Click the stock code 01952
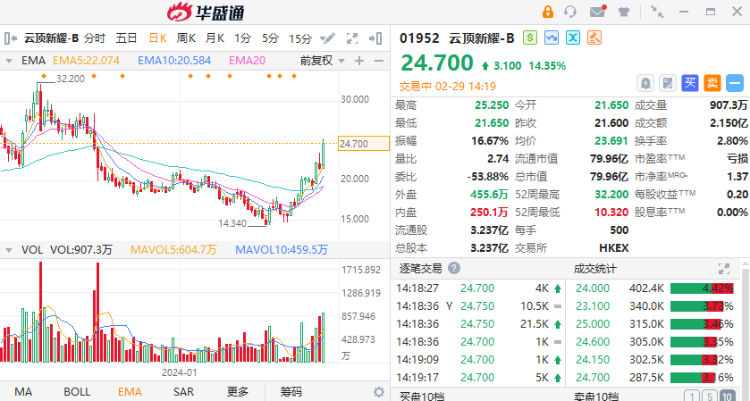 tap(419, 38)
